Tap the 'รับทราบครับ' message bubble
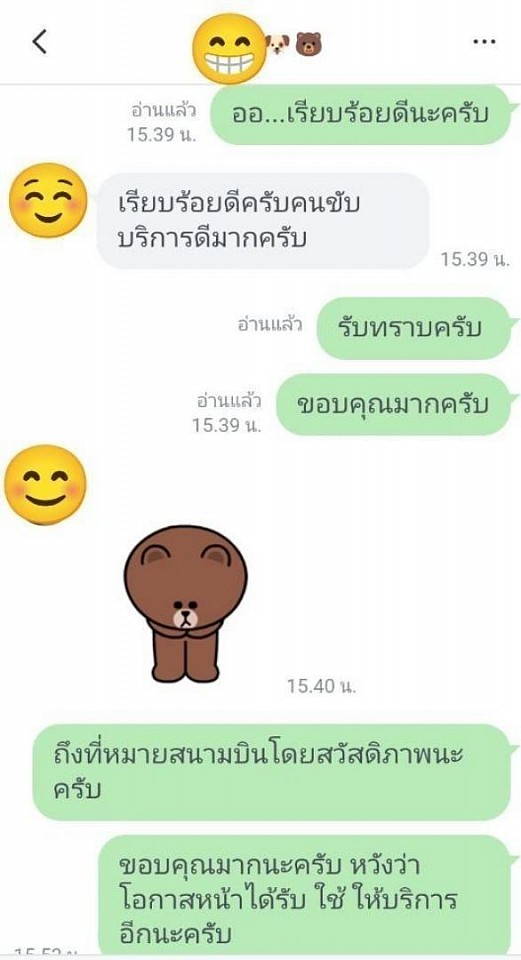 click(413, 328)
